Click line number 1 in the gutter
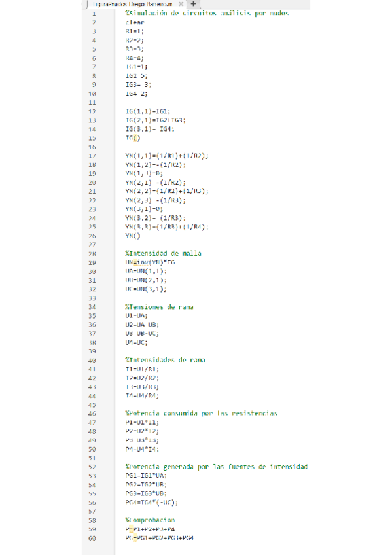This screenshot has height=555, width=392. [94, 14]
